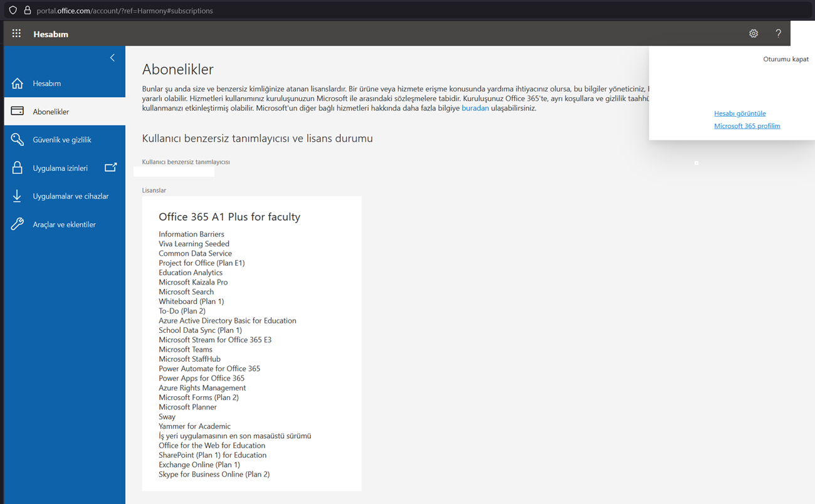Click the Exchange Online (Plan 1) entry

coord(199,465)
